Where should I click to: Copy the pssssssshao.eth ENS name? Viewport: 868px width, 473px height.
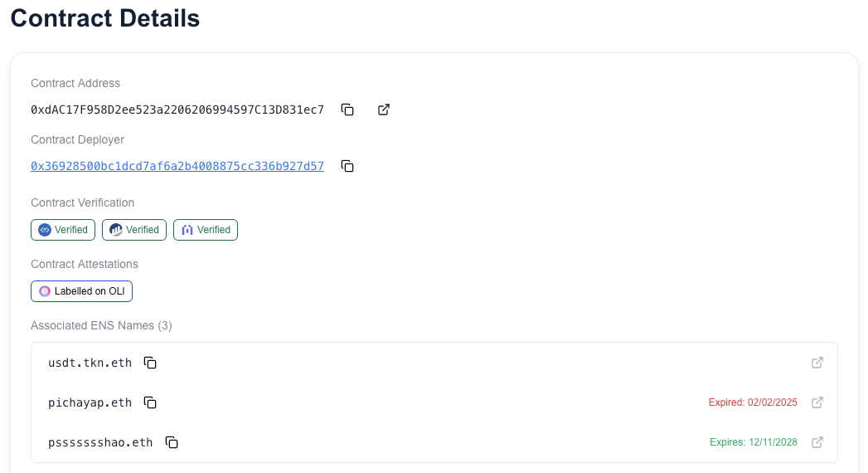coord(172,442)
